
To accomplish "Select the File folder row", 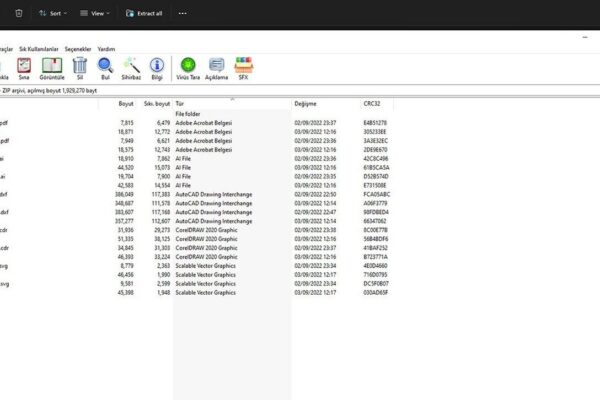I will tap(189, 114).
